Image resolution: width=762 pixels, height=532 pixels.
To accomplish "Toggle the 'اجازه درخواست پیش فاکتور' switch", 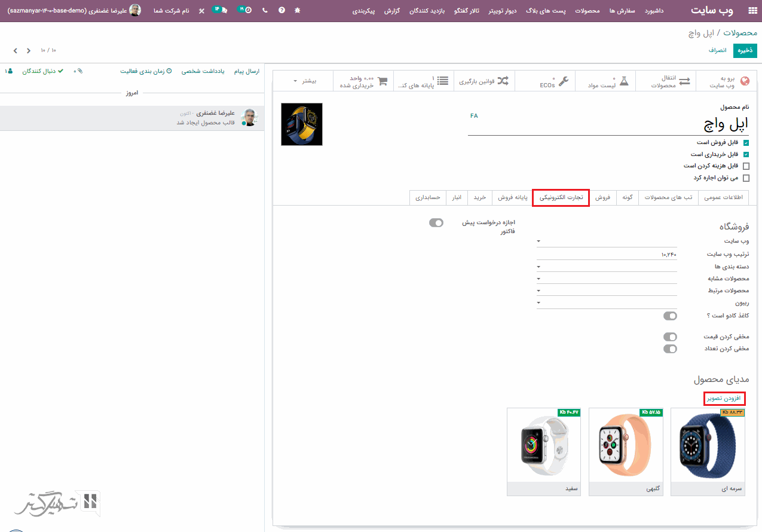I will coord(436,223).
